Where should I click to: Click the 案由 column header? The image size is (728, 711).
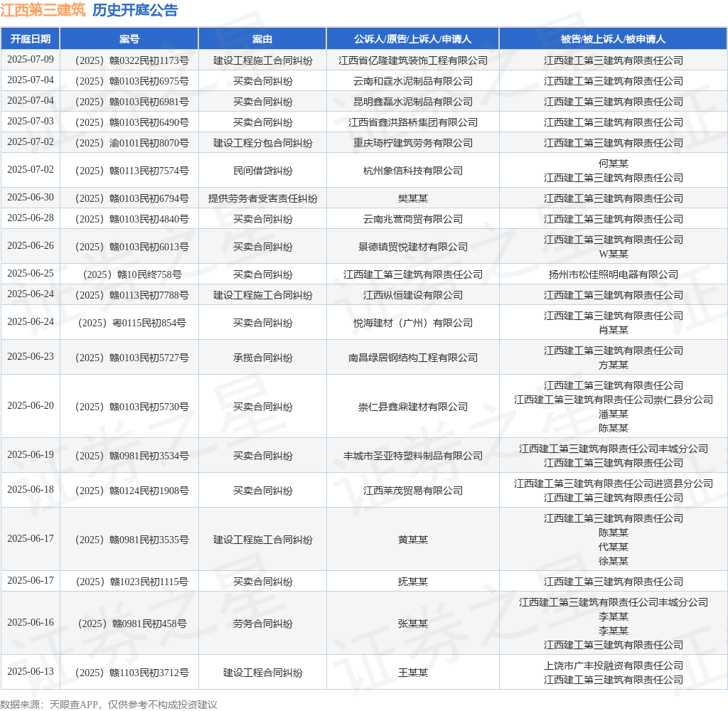pos(262,39)
